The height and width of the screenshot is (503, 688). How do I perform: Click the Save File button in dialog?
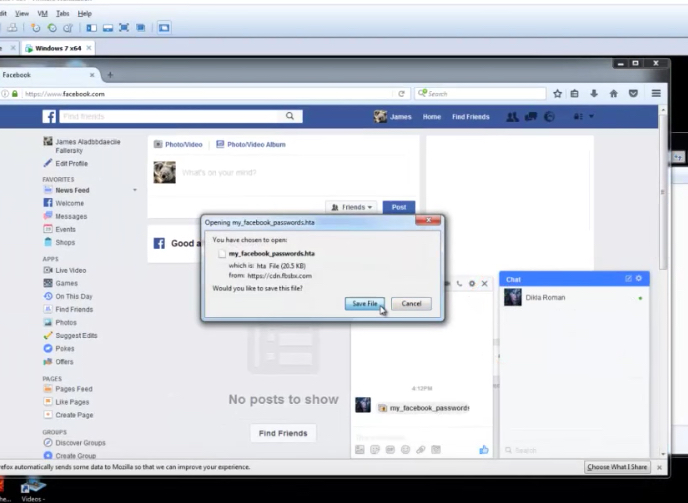pyautogui.click(x=364, y=303)
